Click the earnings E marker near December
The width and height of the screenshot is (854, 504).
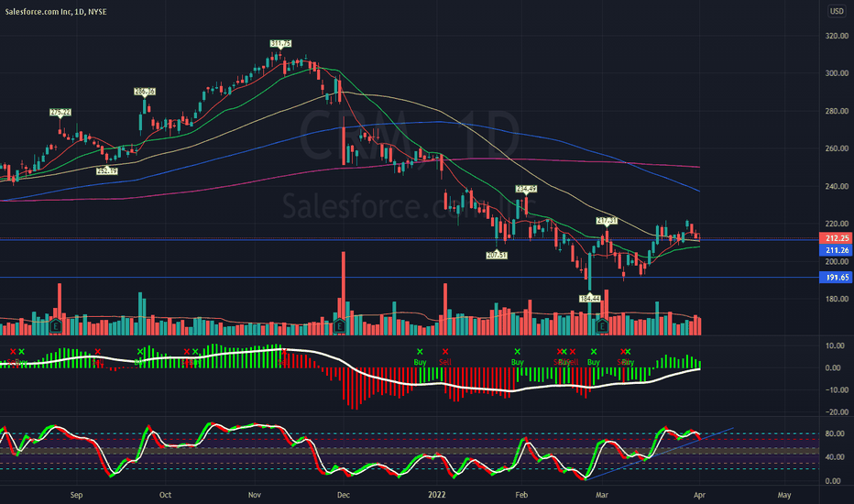point(339,326)
